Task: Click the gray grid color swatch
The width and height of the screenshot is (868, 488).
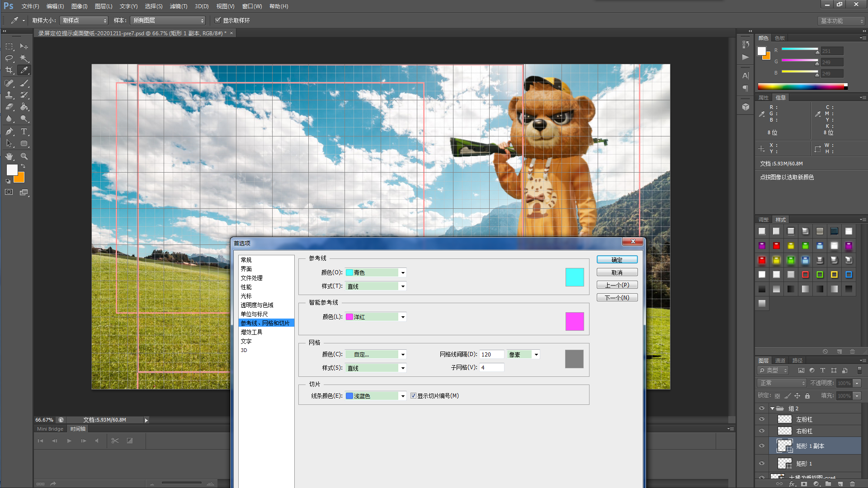Action: 574,359
